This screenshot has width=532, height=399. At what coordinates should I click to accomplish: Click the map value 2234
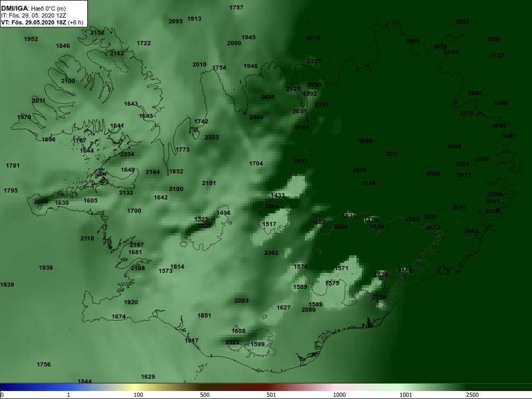click(x=127, y=154)
